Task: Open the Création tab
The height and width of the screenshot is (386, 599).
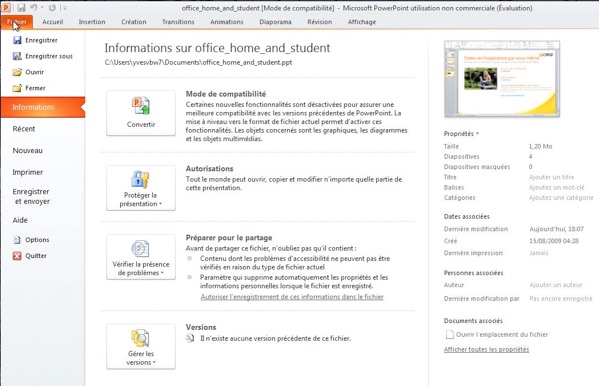Action: tap(134, 22)
